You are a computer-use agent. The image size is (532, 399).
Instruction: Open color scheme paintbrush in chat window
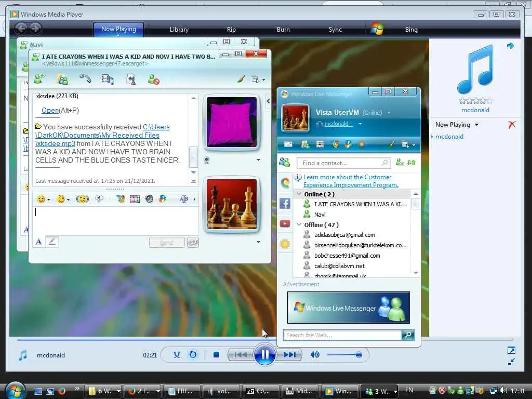241,79
